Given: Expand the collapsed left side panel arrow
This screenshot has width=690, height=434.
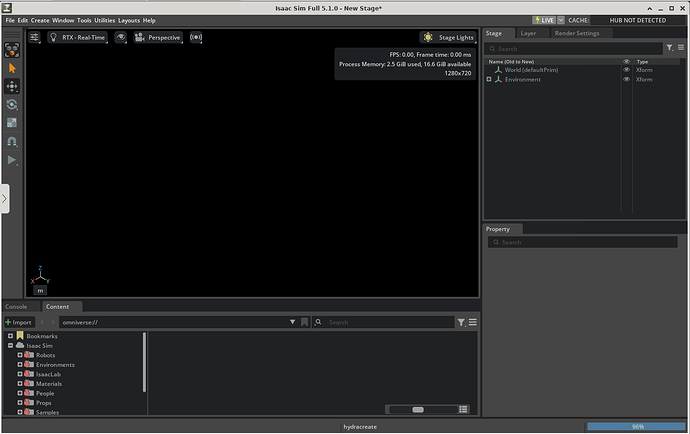Looking at the screenshot, I should point(5,199).
